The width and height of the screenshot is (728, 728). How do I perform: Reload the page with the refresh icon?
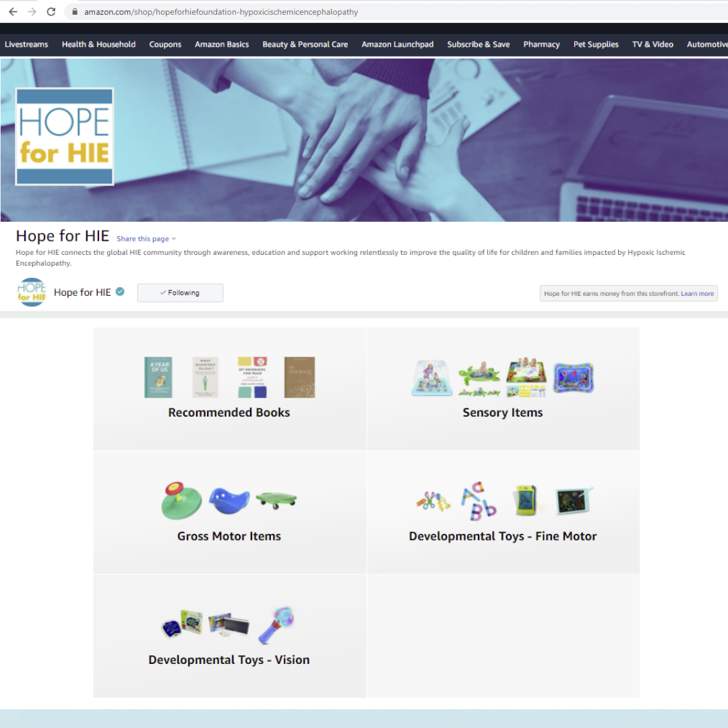(51, 11)
